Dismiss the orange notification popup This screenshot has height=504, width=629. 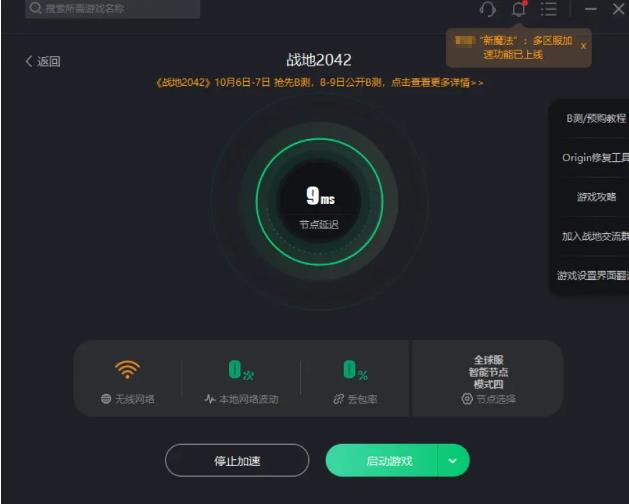[584, 46]
